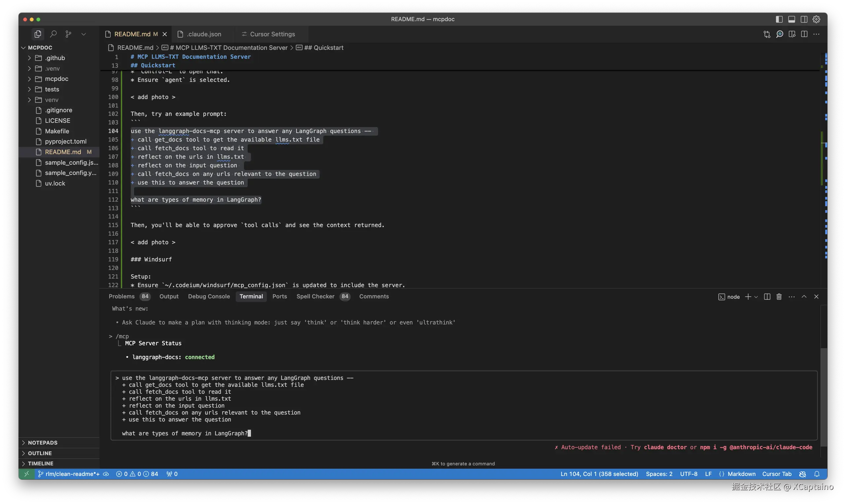Viewport: 846px width, 504px height.
Task: Switch to the Spell Checker tab
Action: click(323, 296)
